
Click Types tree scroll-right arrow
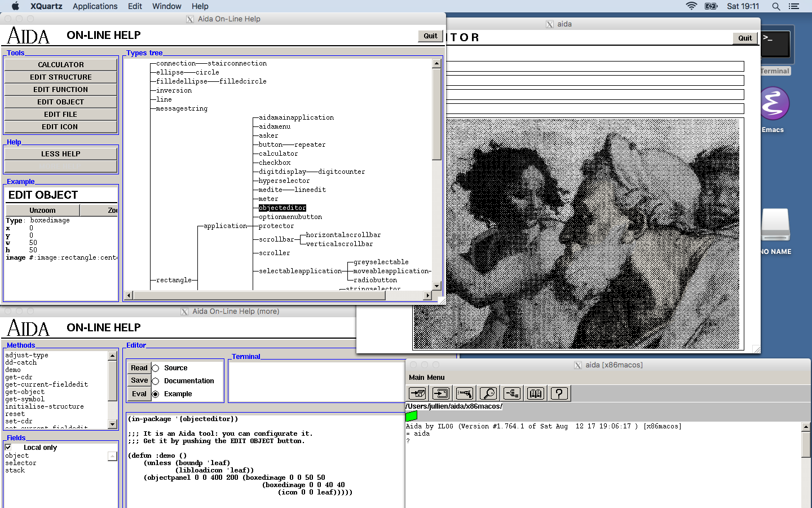pyautogui.click(x=427, y=295)
